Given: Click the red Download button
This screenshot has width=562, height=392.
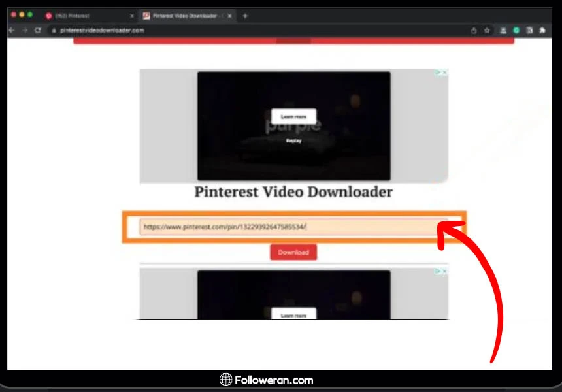Looking at the screenshot, I should [x=293, y=252].
